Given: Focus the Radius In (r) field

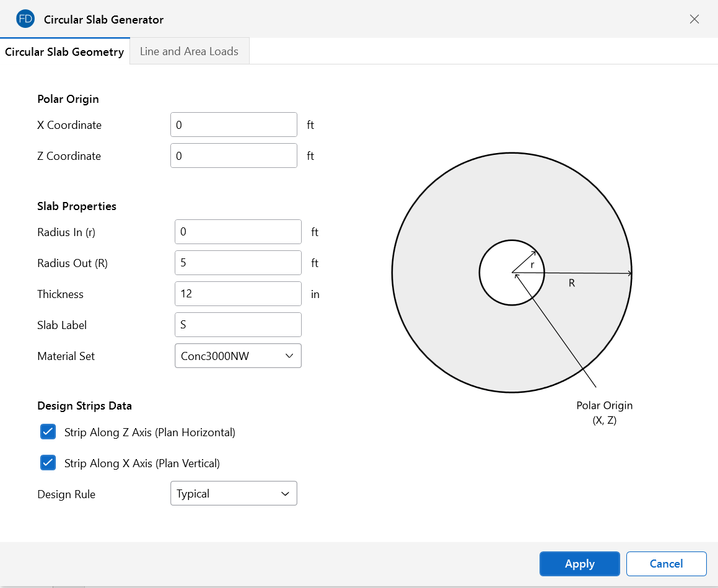Looking at the screenshot, I should pyautogui.click(x=238, y=232).
